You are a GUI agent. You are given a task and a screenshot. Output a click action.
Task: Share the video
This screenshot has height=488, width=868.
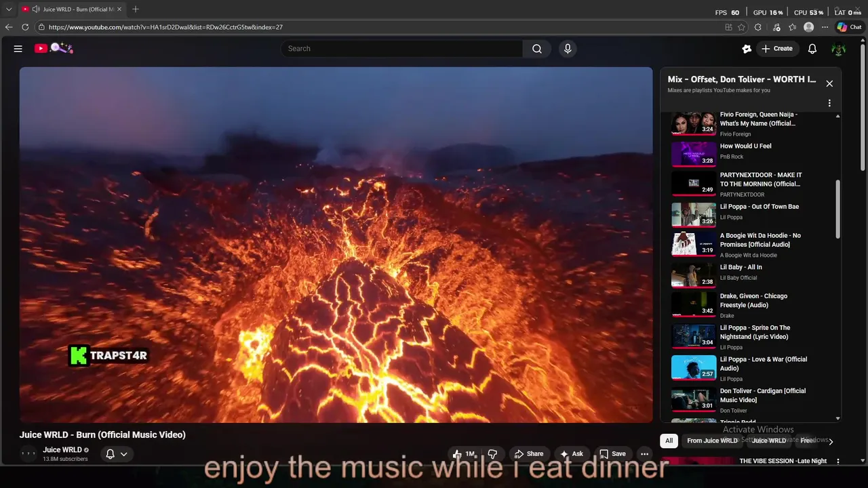coord(528,454)
